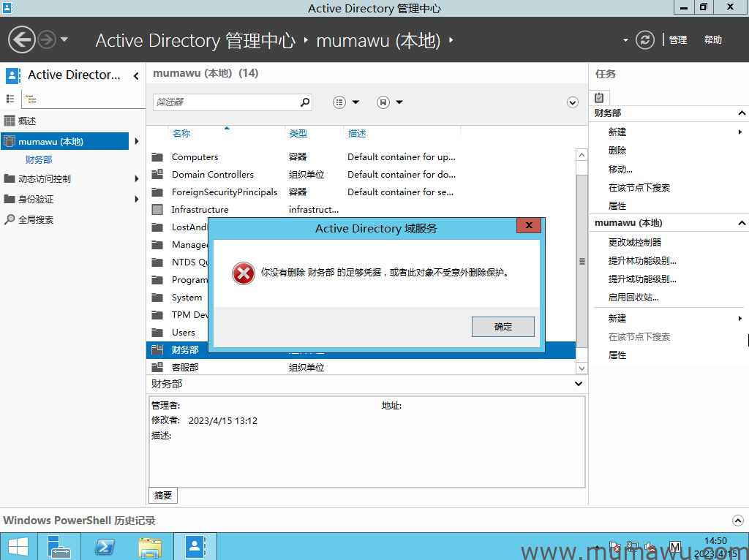This screenshot has height=560, width=749.
Task: Open the 帮助 menu
Action: 712,40
